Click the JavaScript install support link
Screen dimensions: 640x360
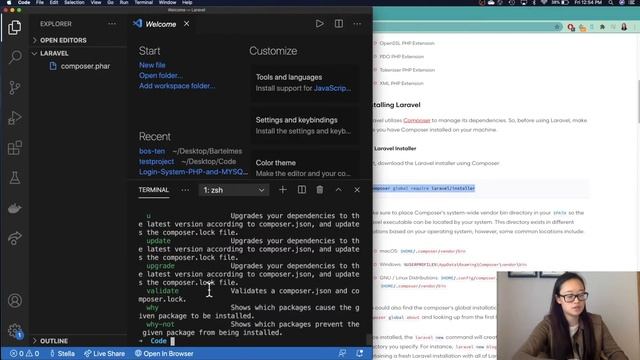[x=332, y=88]
